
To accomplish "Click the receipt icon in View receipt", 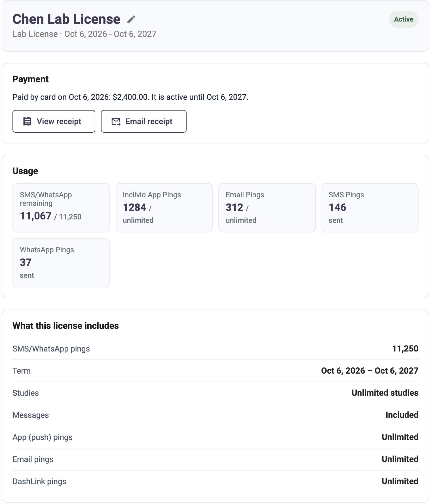I will click(x=27, y=121).
